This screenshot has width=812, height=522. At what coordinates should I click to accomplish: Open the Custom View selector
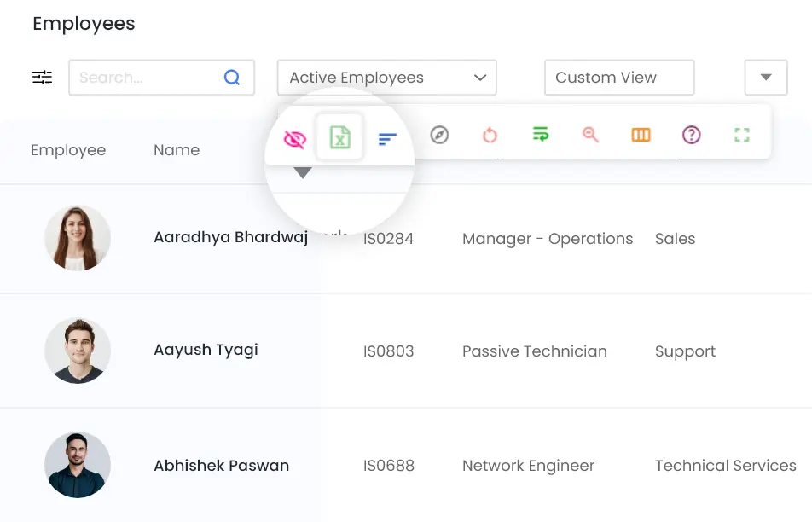[618, 78]
